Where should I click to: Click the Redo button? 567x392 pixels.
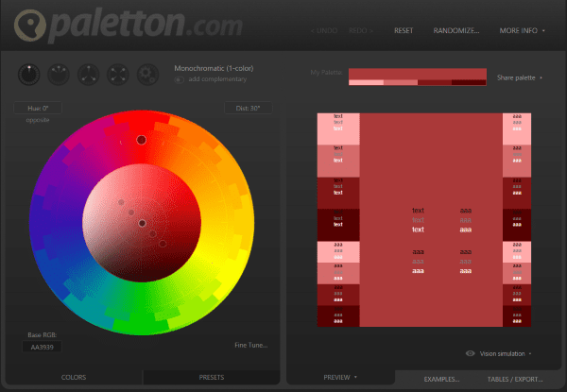click(361, 31)
